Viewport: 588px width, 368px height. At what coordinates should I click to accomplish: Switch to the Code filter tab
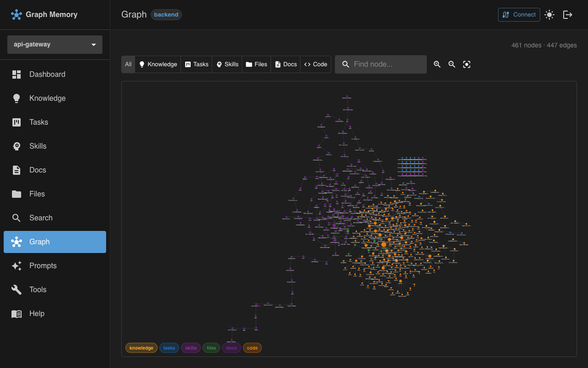pyautogui.click(x=316, y=64)
